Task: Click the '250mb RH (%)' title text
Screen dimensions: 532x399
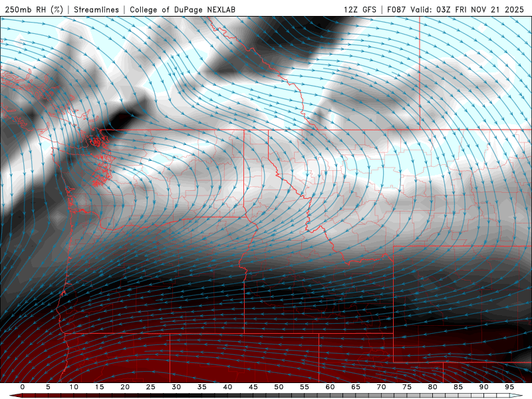Action: pyautogui.click(x=34, y=9)
